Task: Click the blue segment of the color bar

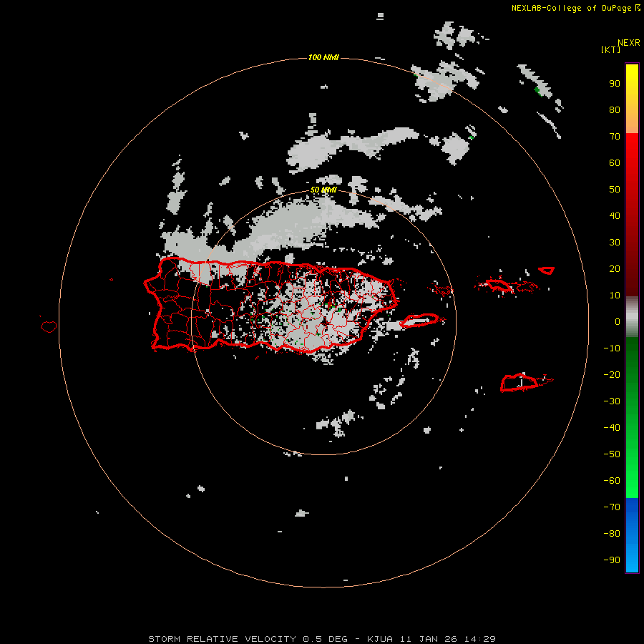Action: tap(632, 535)
